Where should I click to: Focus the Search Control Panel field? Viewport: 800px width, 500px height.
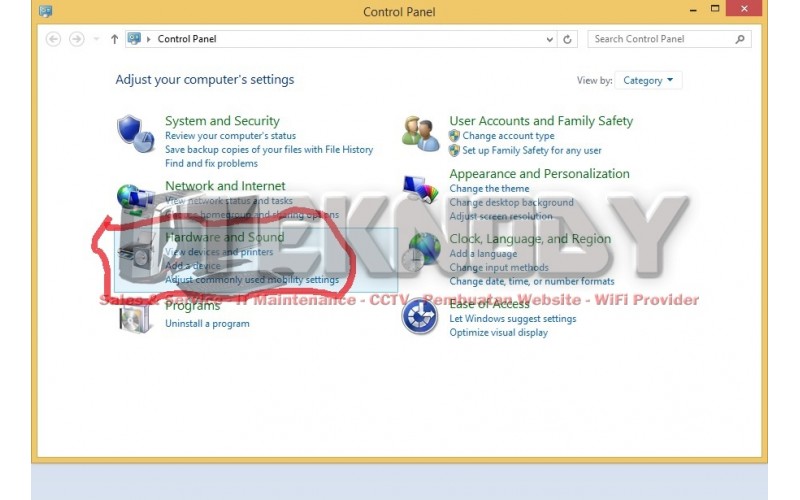669,39
